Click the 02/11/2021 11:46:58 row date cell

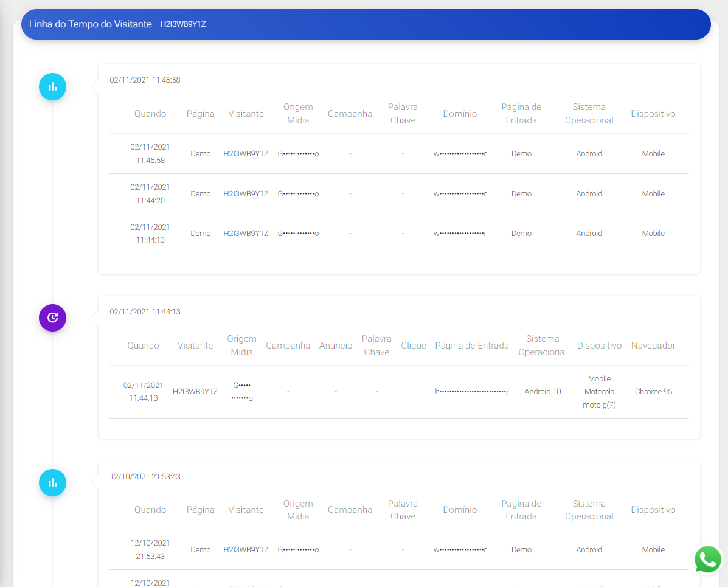tap(150, 154)
